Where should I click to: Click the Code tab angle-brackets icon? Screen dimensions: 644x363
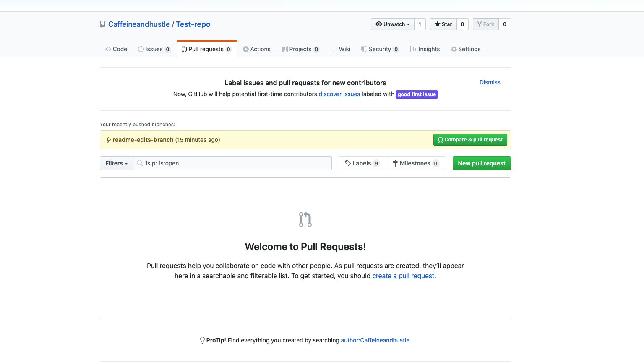coord(108,49)
